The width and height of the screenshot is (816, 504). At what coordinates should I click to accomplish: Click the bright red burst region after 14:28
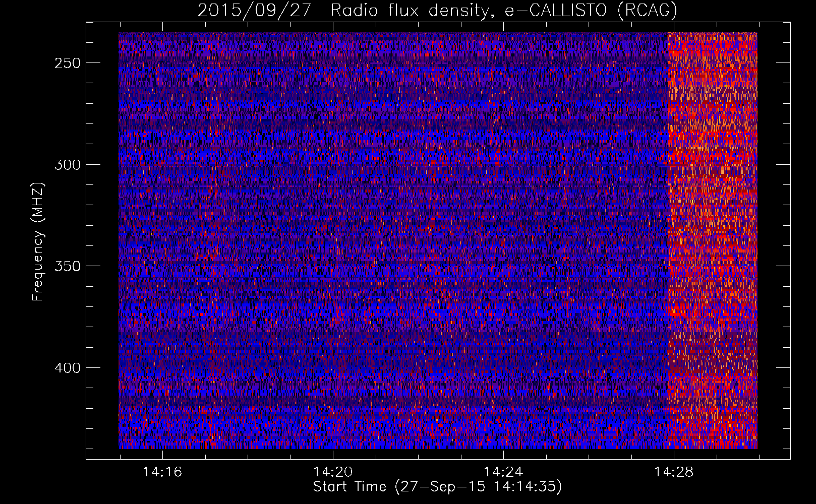point(713,241)
